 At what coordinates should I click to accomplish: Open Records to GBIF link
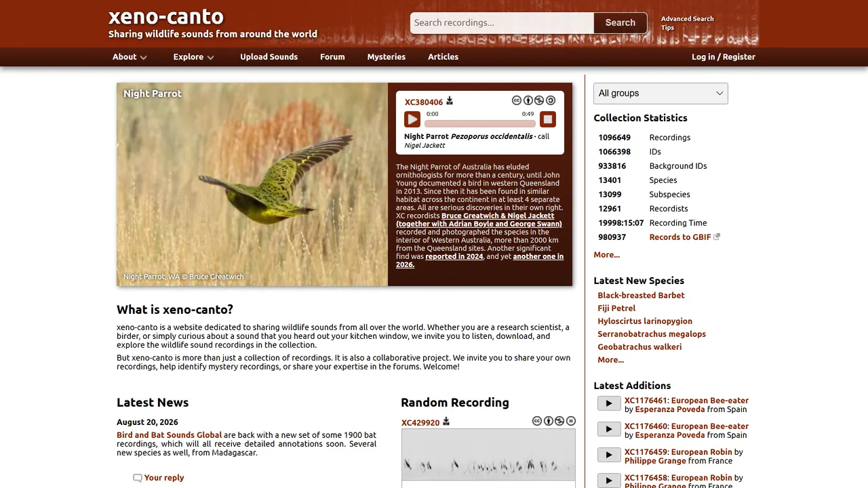[x=680, y=237]
